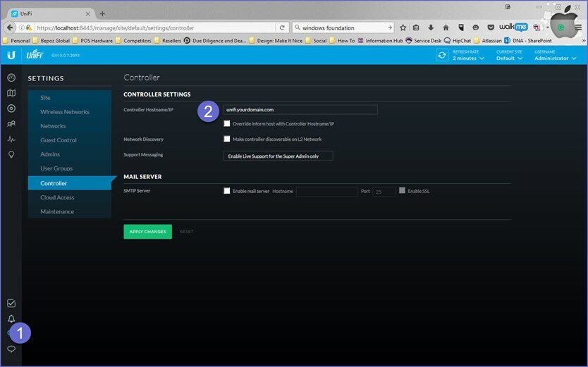Tick the Enable mail server checkbox
The height and width of the screenshot is (367, 588).
[x=227, y=190]
